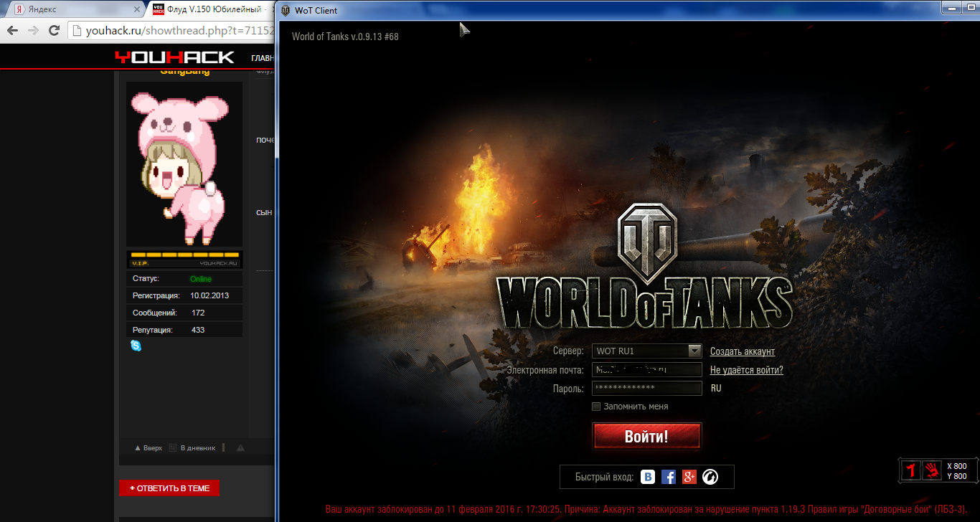Click the Войти! login button
The image size is (980, 522).
[646, 436]
